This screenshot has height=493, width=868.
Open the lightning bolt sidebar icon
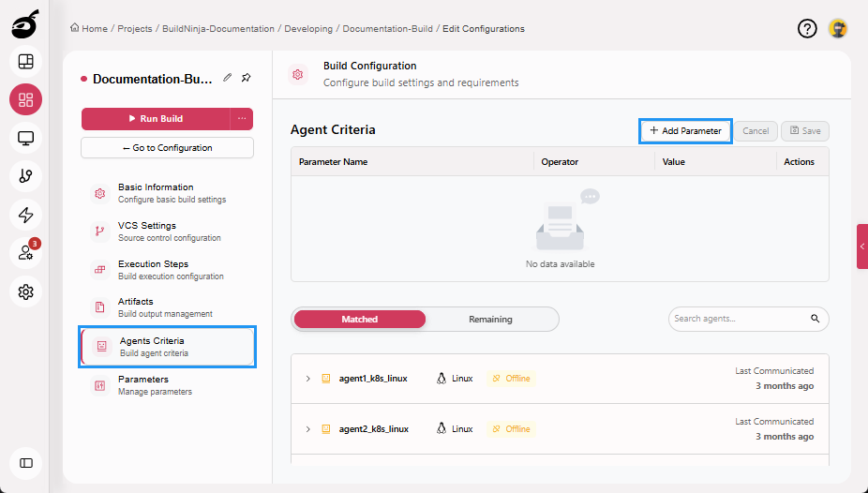[x=25, y=215]
